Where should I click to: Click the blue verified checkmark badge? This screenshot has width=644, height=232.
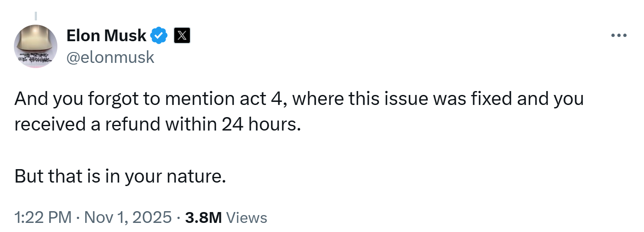click(159, 36)
